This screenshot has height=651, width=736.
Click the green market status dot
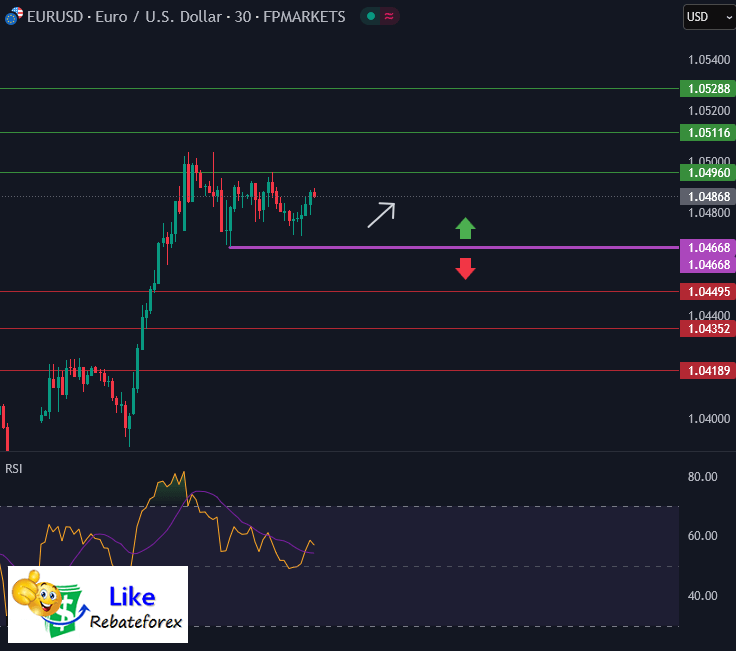pyautogui.click(x=371, y=16)
